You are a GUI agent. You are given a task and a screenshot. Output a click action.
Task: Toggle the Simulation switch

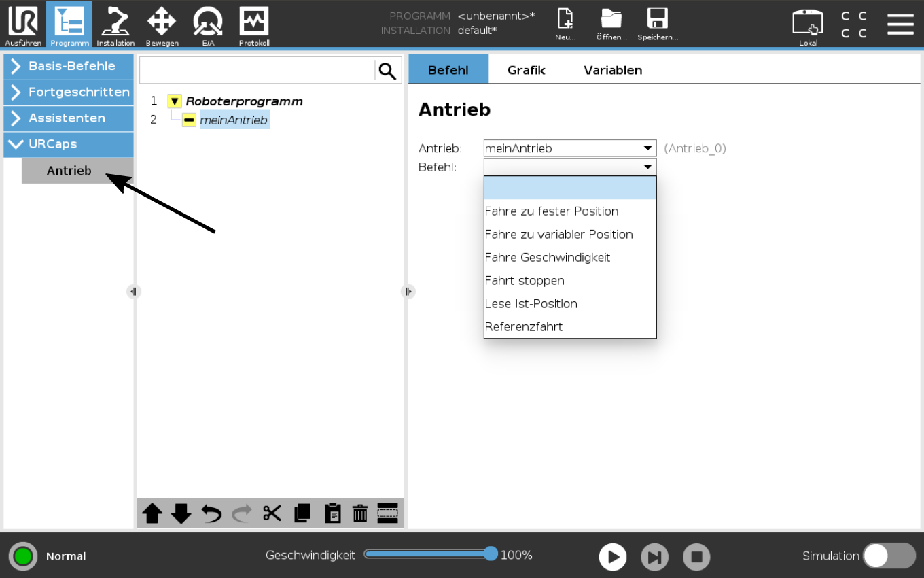pyautogui.click(x=889, y=556)
